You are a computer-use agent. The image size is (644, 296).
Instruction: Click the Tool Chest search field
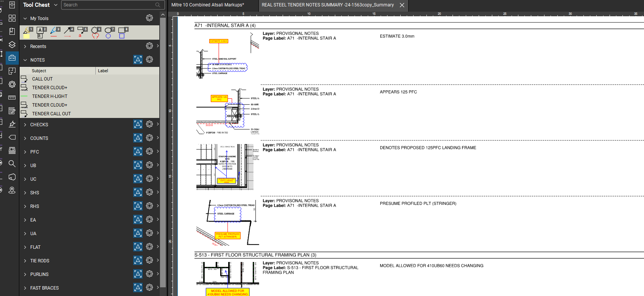click(113, 5)
